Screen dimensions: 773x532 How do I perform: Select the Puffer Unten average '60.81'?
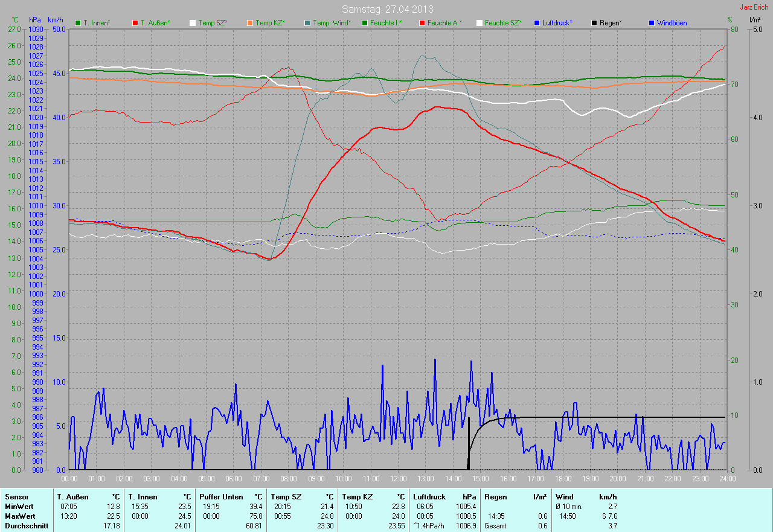pyautogui.click(x=254, y=525)
